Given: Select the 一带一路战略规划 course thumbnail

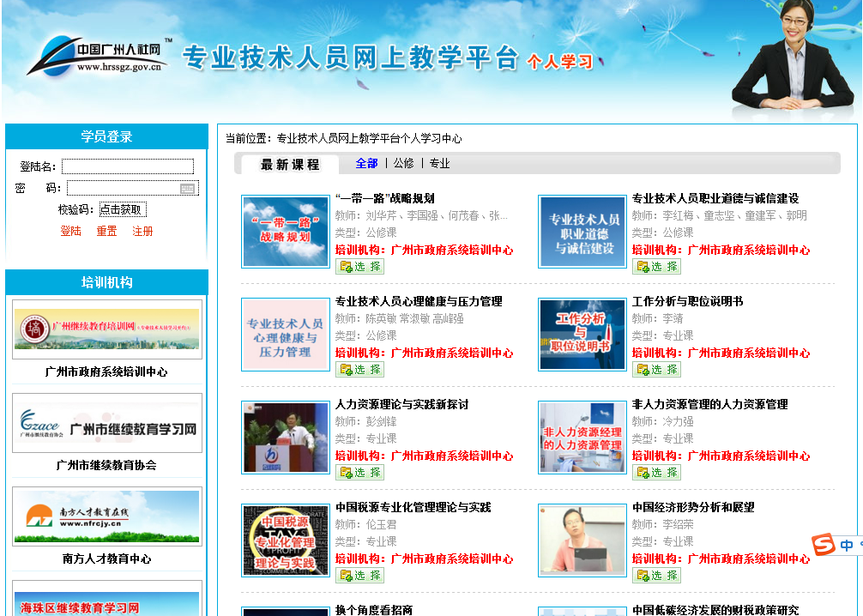Looking at the screenshot, I should 286,232.
